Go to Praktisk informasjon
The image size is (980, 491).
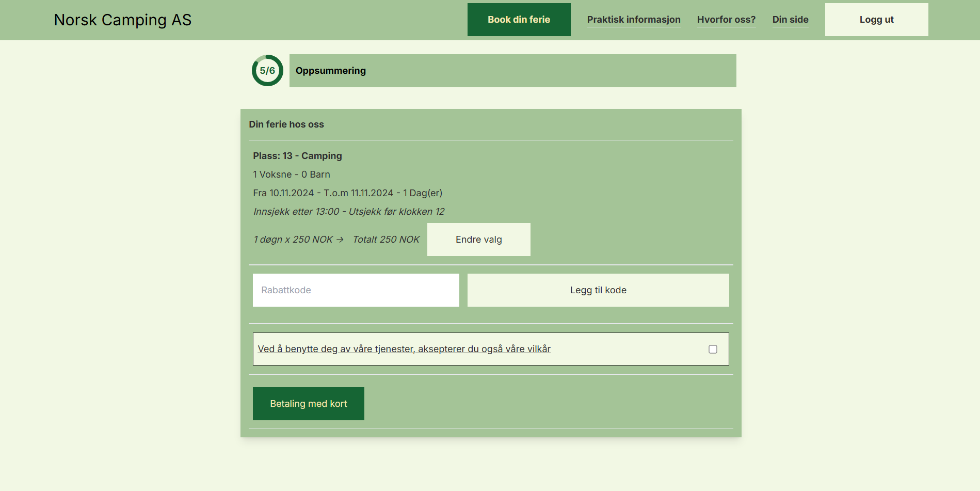click(634, 20)
